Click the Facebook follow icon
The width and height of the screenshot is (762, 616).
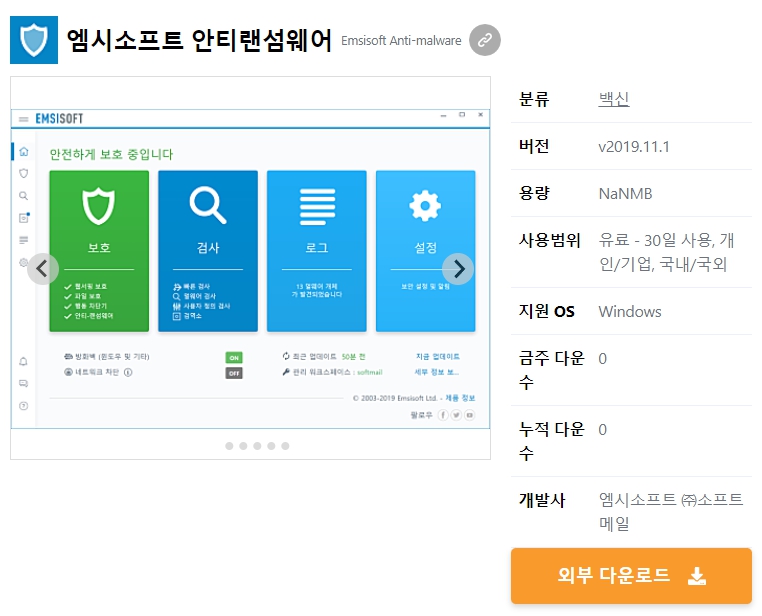tap(443, 415)
